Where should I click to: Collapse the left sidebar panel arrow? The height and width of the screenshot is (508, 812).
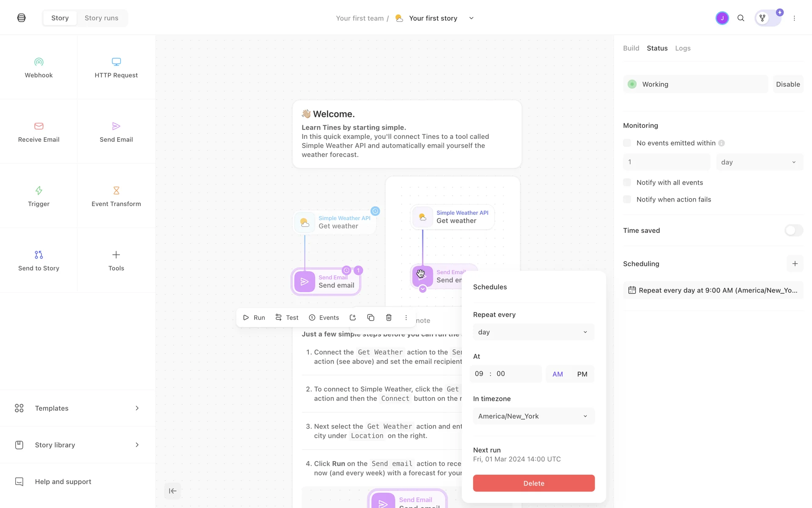[173, 491]
